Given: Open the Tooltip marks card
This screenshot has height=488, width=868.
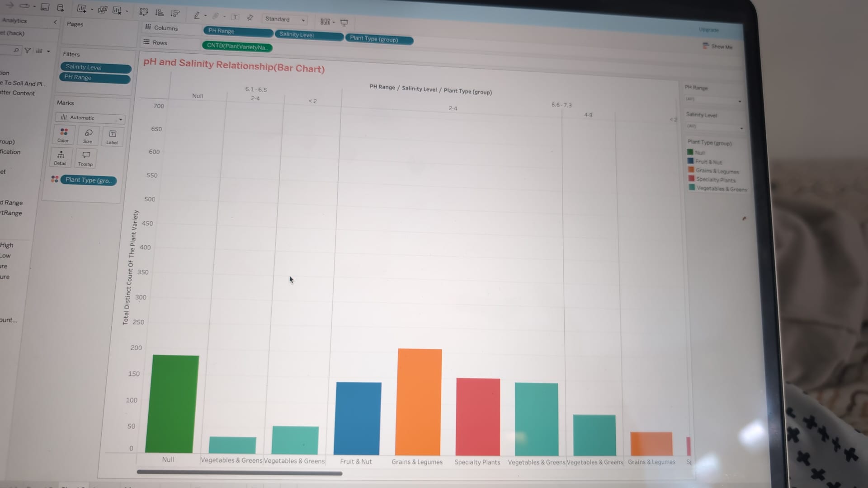Looking at the screenshot, I should (x=85, y=158).
